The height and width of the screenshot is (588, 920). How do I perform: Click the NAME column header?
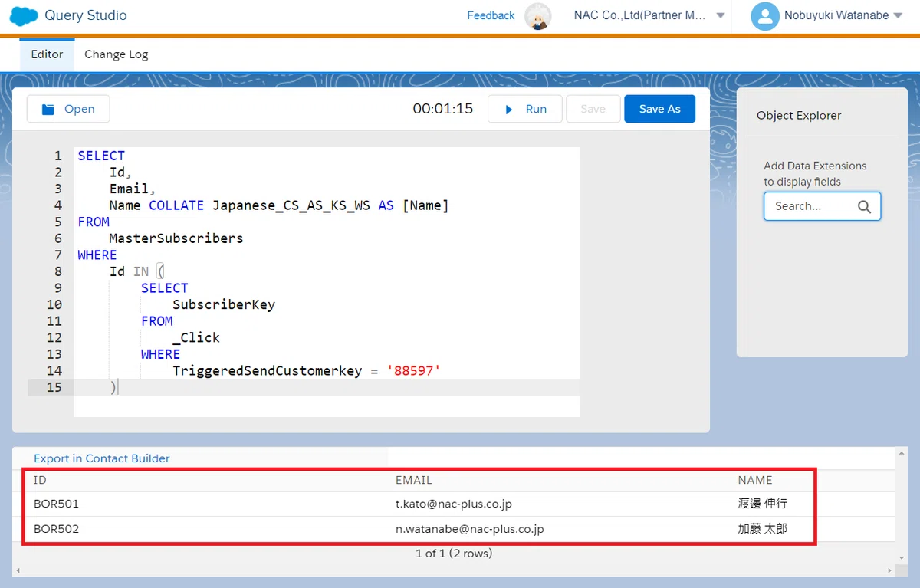tap(755, 480)
